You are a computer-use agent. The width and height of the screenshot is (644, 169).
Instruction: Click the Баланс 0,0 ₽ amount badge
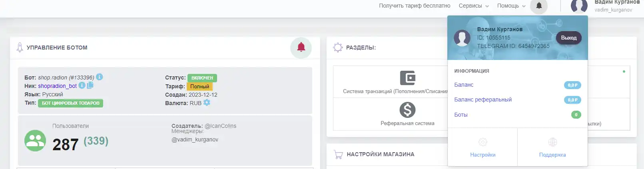coord(572,85)
